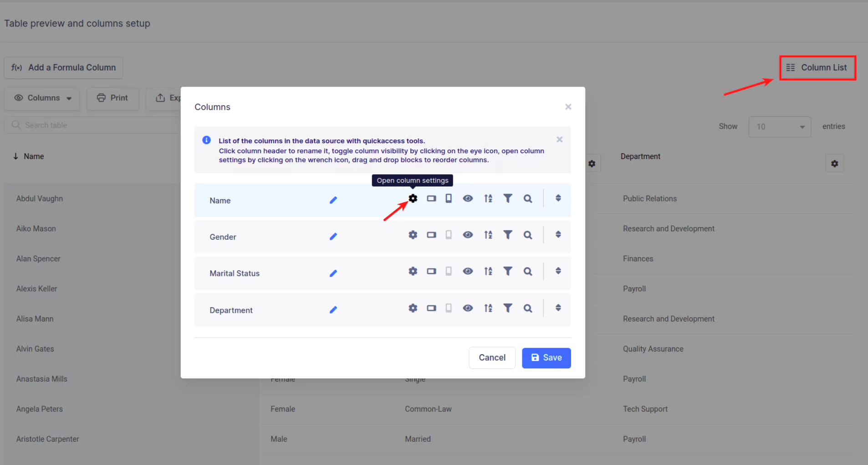
Task: Expand the Columns dropdown button
Action: click(x=43, y=98)
